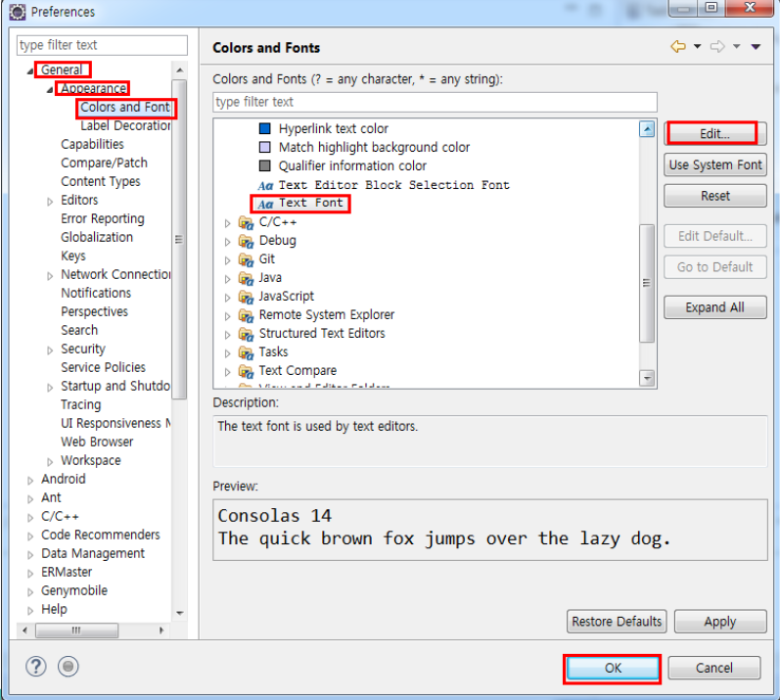
Task: Click the Tasks category folder icon
Action: tap(246, 352)
